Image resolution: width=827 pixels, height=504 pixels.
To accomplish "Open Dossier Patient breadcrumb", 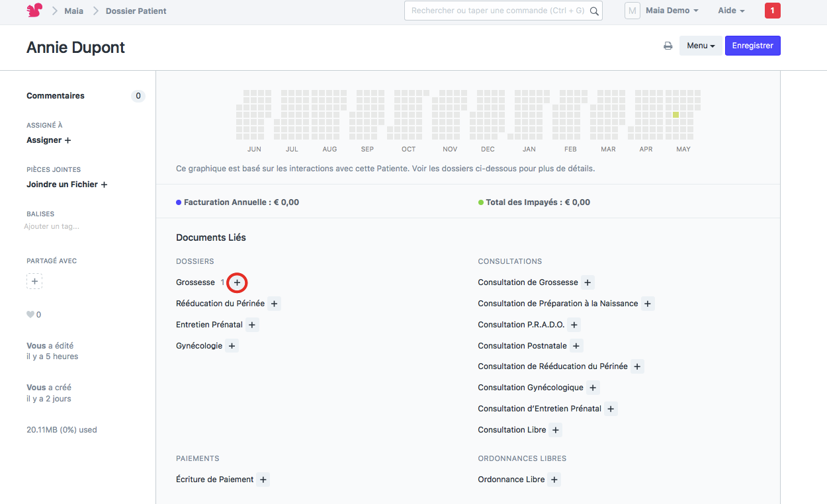I will (x=136, y=11).
